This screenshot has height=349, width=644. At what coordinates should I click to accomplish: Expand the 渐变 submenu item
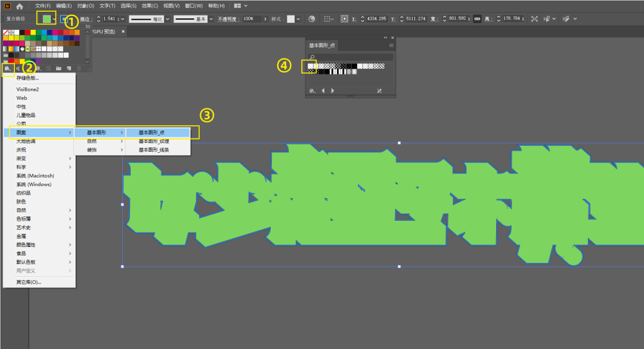click(39, 158)
